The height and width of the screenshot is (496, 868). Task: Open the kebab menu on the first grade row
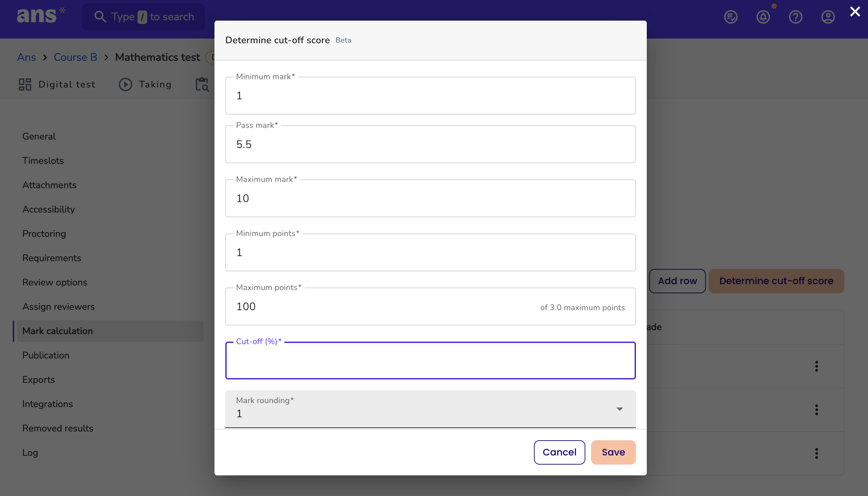(x=817, y=366)
